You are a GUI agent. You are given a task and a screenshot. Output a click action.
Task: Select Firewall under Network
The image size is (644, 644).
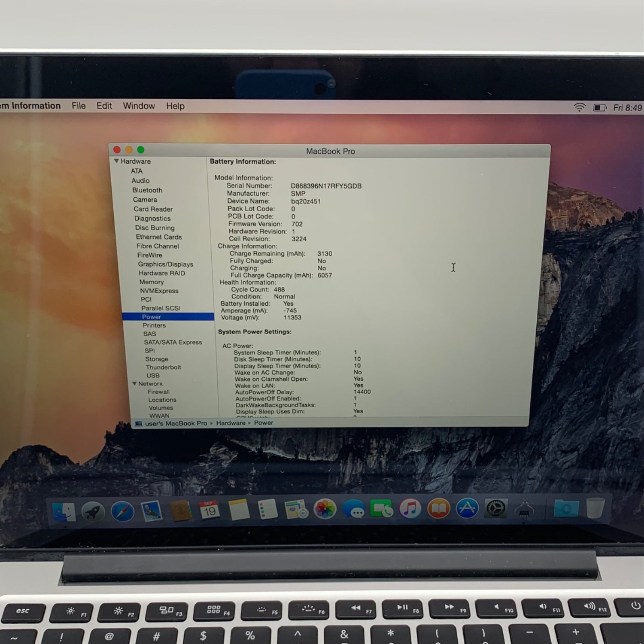tap(159, 392)
